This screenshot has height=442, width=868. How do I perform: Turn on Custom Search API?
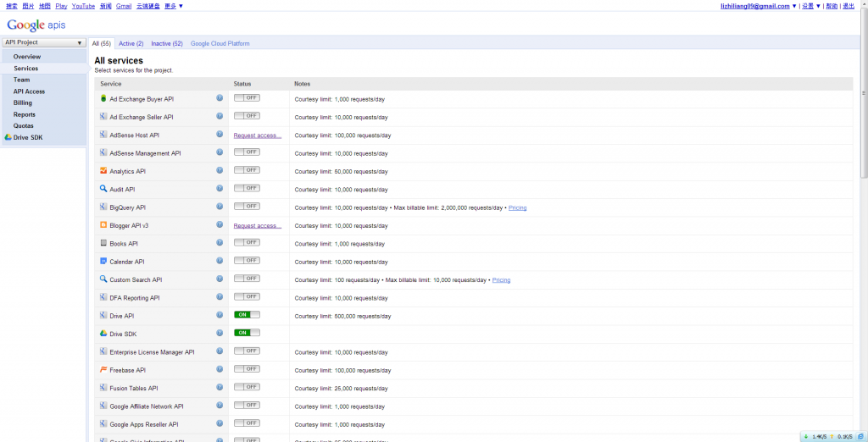coord(247,279)
